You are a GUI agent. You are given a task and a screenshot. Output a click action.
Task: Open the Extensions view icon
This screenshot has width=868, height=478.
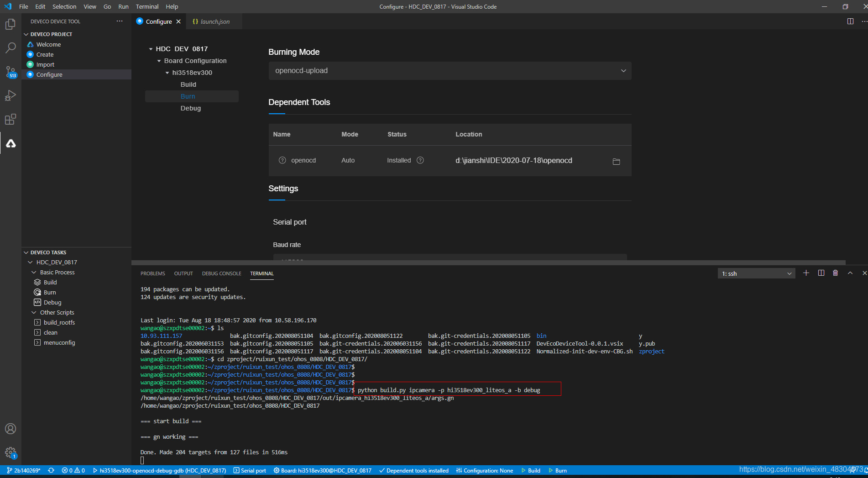pyautogui.click(x=10, y=120)
